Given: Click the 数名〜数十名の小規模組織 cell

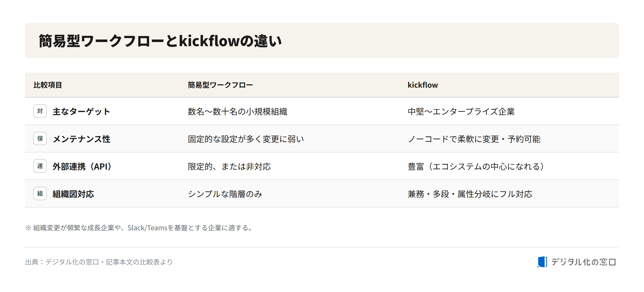Looking at the screenshot, I should (238, 112).
